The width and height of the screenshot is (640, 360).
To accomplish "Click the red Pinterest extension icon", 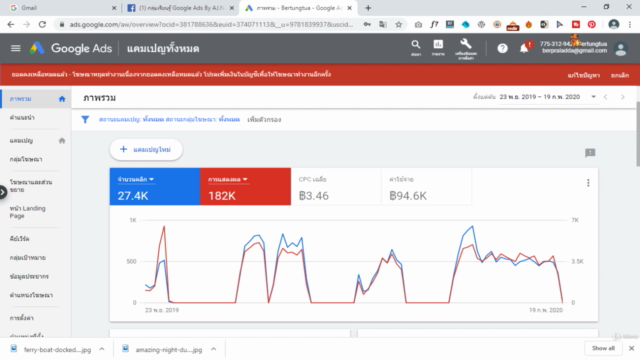I will coord(591,24).
